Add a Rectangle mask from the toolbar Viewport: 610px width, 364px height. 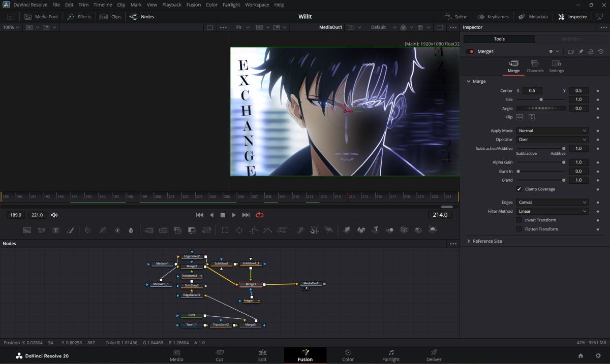(x=224, y=230)
